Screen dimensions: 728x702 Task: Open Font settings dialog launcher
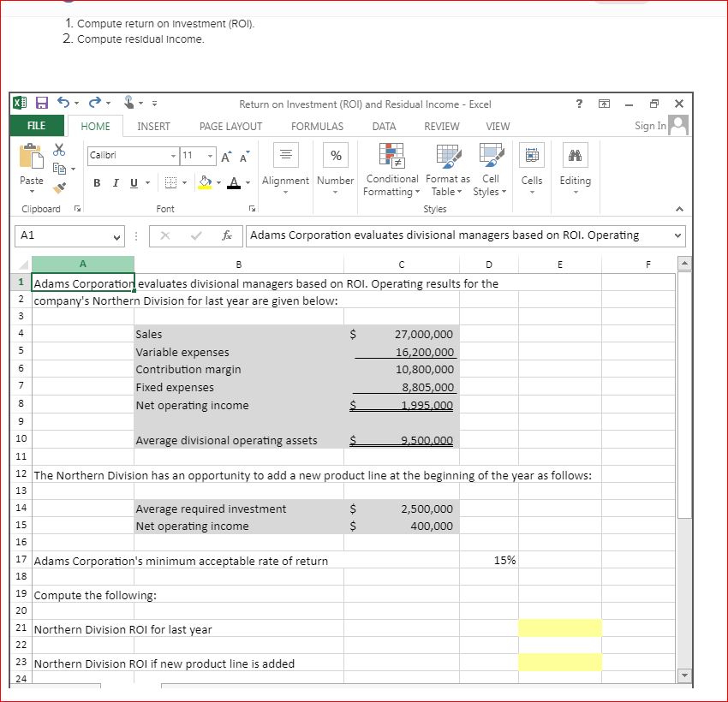252,209
